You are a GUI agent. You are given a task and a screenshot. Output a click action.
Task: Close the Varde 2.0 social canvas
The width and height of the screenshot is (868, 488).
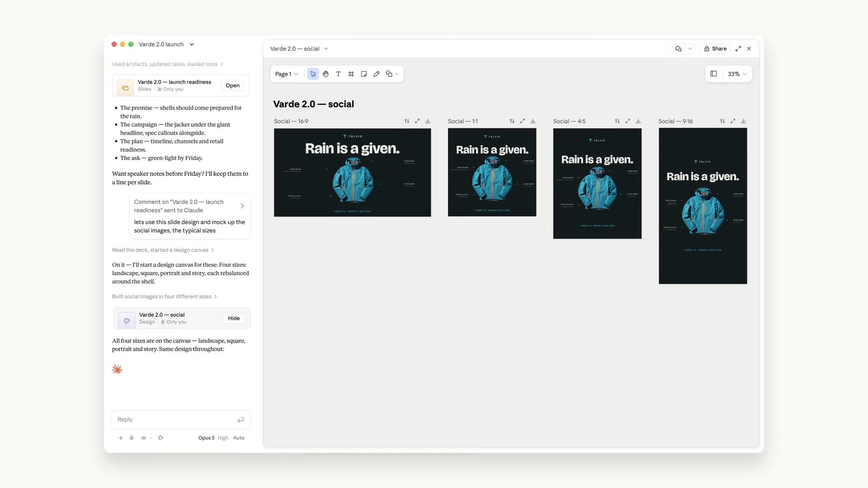[x=749, y=49]
